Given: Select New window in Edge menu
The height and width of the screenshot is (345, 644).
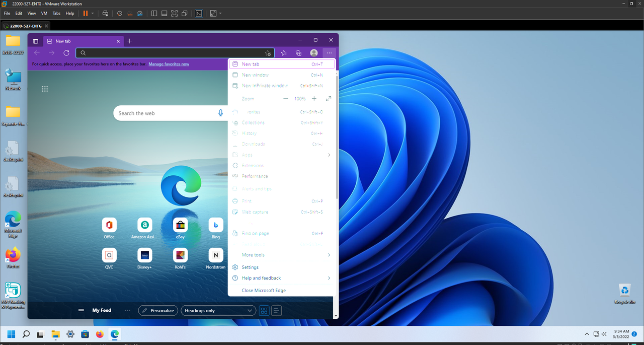Looking at the screenshot, I should (281, 75).
